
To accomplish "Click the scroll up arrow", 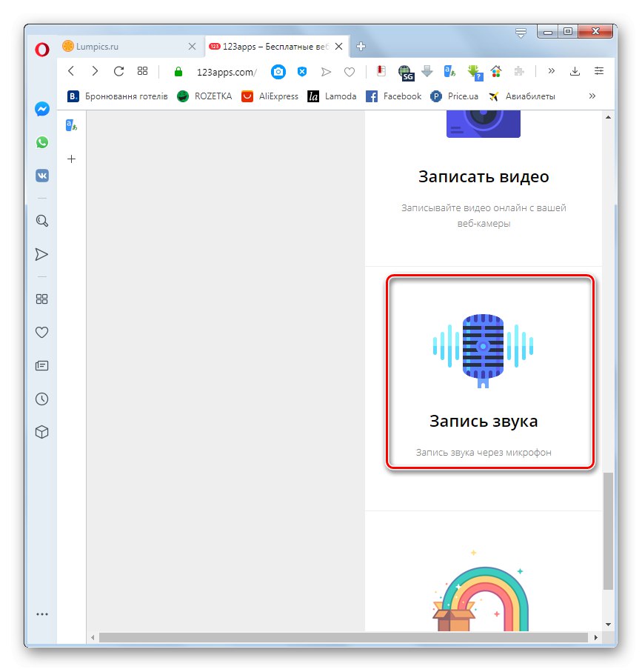I will (x=608, y=117).
